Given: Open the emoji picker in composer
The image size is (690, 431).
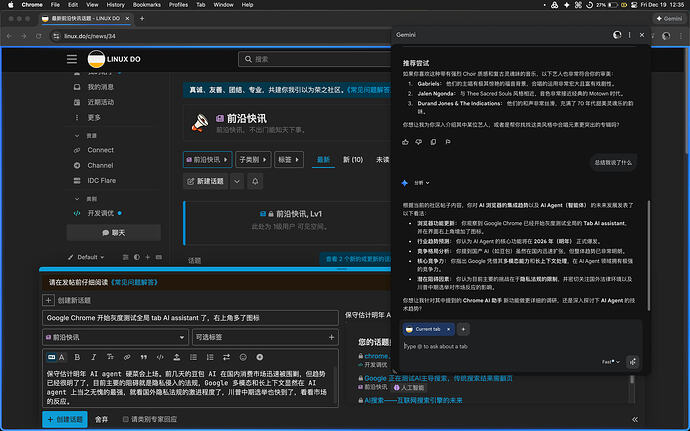Looking at the screenshot, I should coord(243,357).
